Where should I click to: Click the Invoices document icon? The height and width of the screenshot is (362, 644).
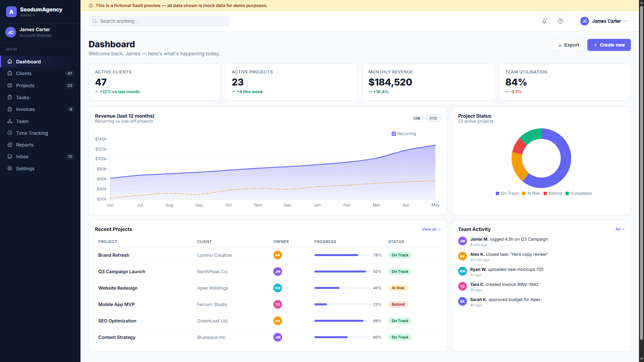pyautogui.click(x=10, y=109)
